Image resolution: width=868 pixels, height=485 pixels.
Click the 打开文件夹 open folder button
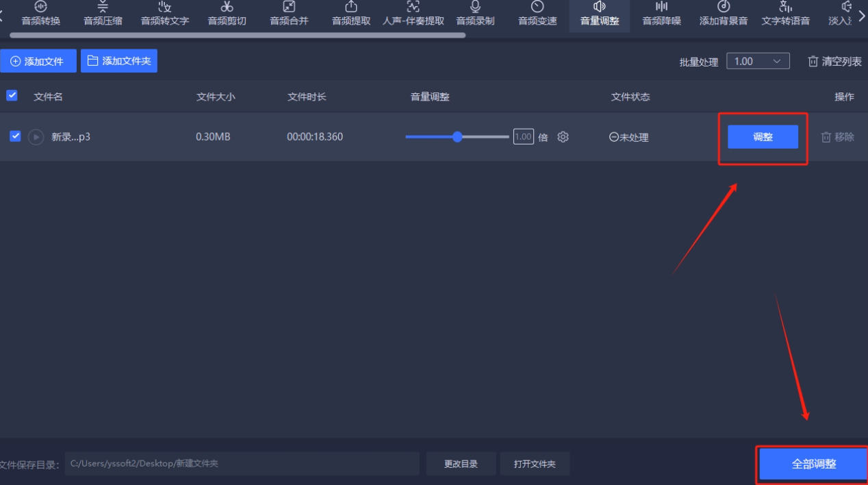(x=535, y=464)
